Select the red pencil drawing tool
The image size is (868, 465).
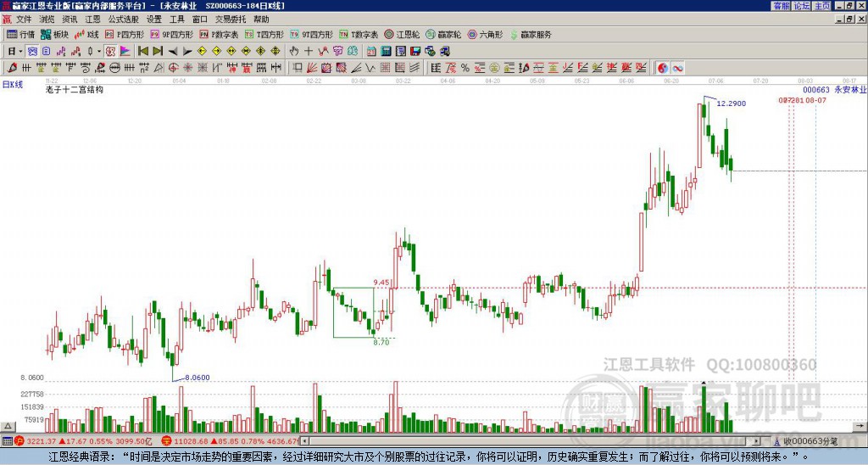(x=12, y=68)
